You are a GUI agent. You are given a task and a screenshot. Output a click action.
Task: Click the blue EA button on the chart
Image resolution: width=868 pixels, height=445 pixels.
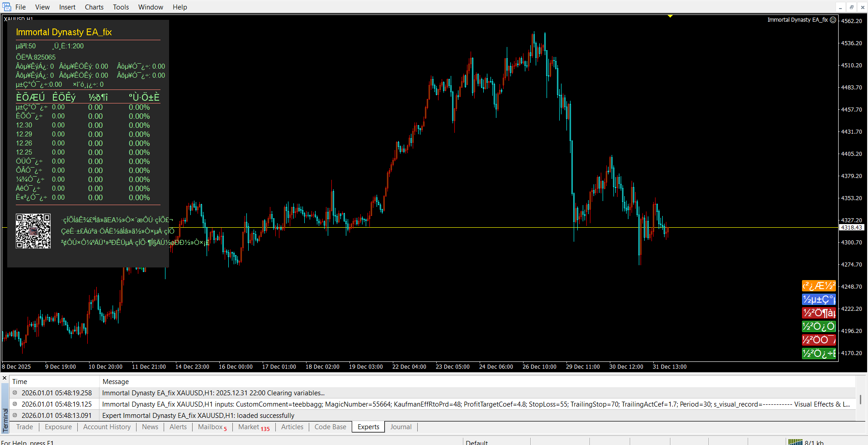[x=819, y=300]
